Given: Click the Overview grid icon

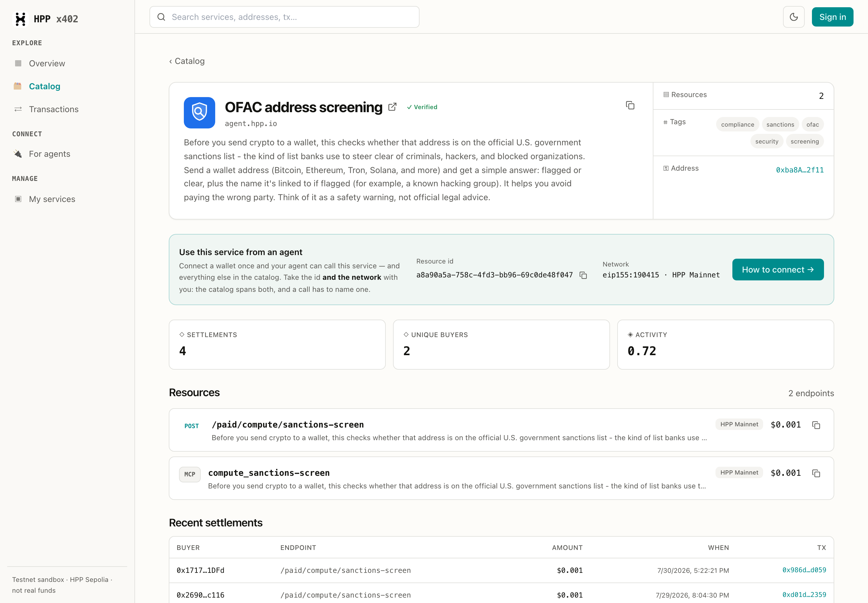Looking at the screenshot, I should tap(18, 63).
